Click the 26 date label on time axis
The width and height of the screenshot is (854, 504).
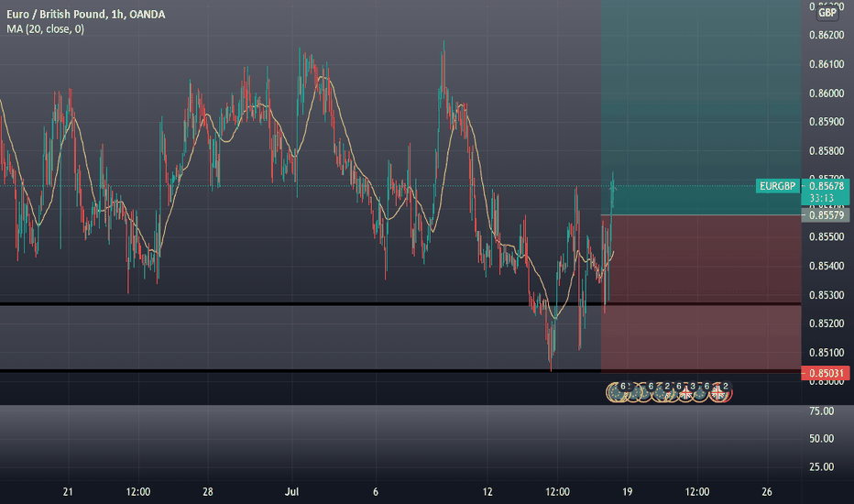click(x=767, y=491)
